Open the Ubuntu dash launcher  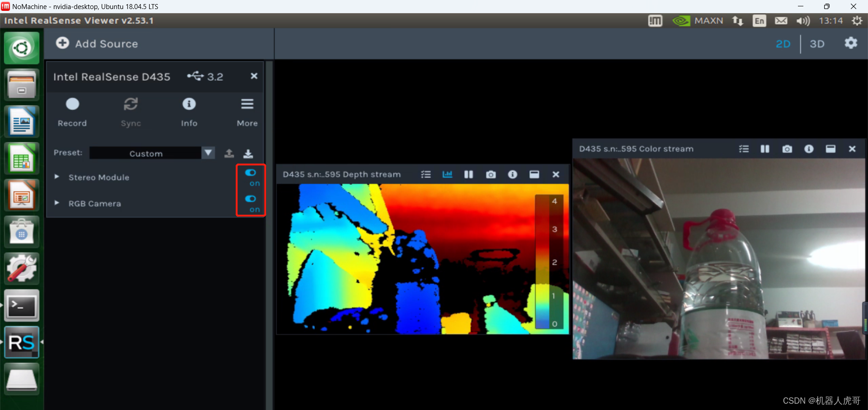tap(22, 48)
